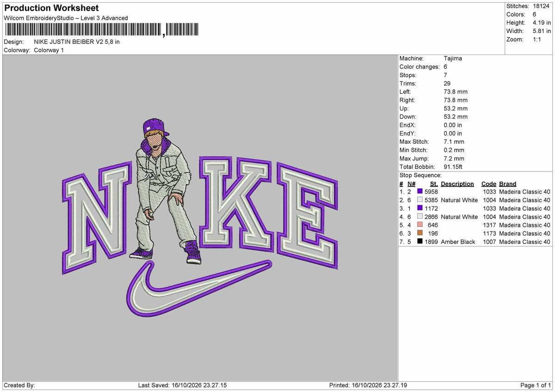Click the Right label
Image resolution: width=555 pixels, height=392 pixels.
click(x=407, y=100)
